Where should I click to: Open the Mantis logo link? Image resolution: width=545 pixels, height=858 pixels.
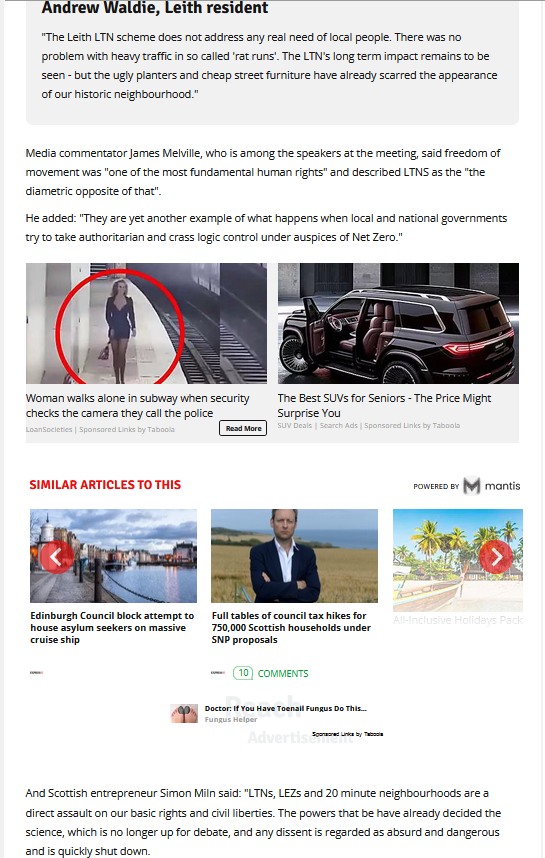491,485
